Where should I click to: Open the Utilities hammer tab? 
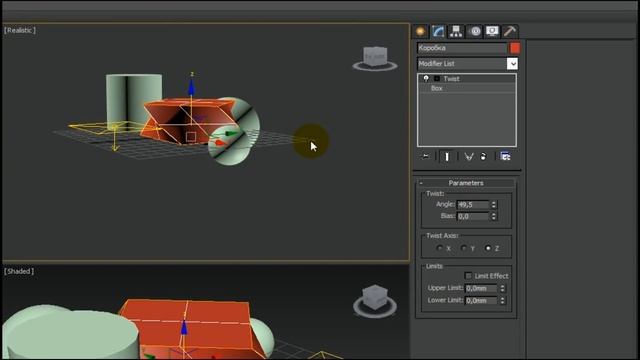(509, 31)
